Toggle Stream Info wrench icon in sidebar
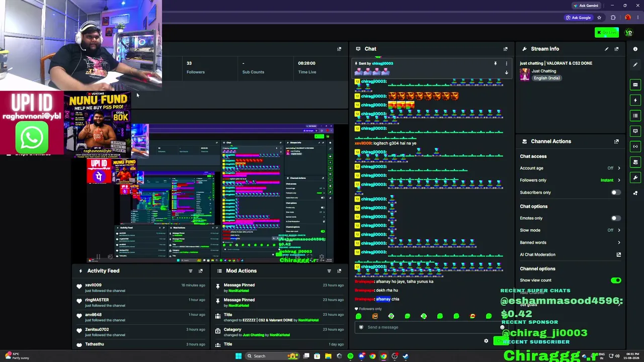The height and width of the screenshot is (362, 644). click(635, 177)
